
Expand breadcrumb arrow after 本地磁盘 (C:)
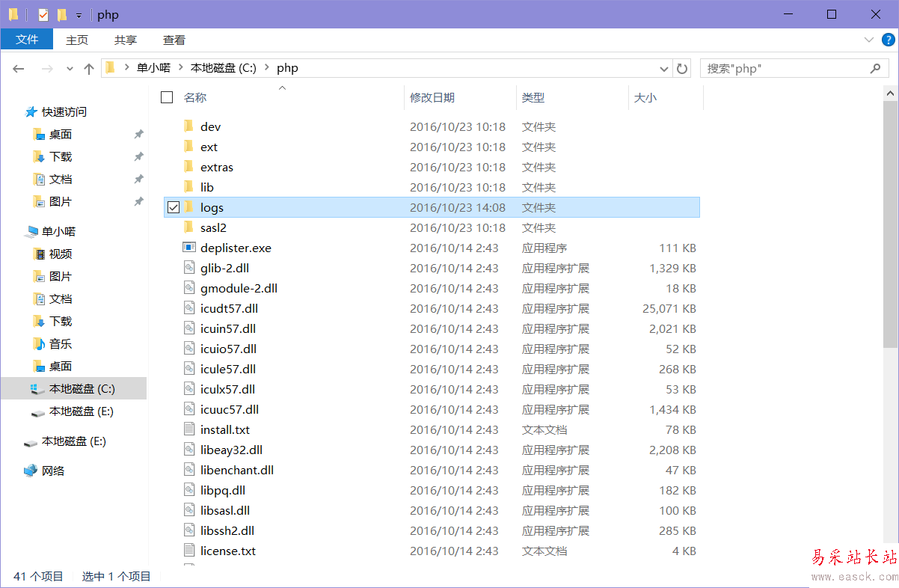point(267,68)
